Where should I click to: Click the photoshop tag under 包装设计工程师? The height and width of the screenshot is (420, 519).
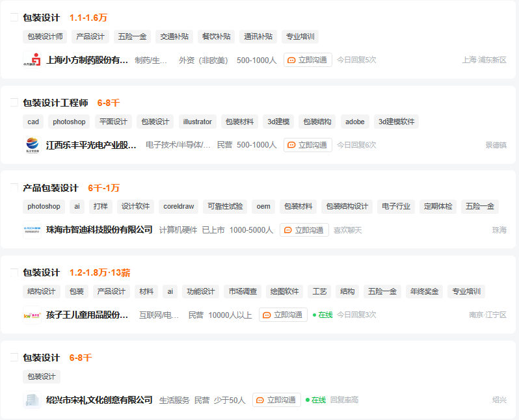tap(69, 122)
